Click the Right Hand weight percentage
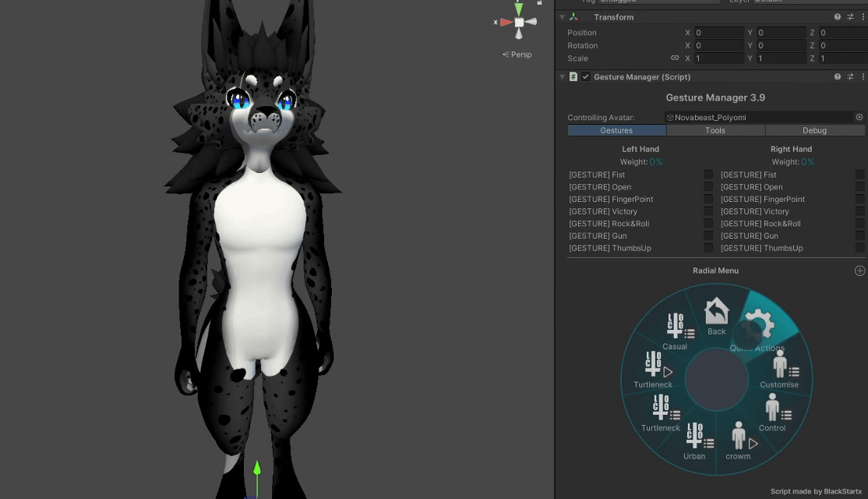Image resolution: width=868 pixels, height=499 pixels. pos(808,161)
